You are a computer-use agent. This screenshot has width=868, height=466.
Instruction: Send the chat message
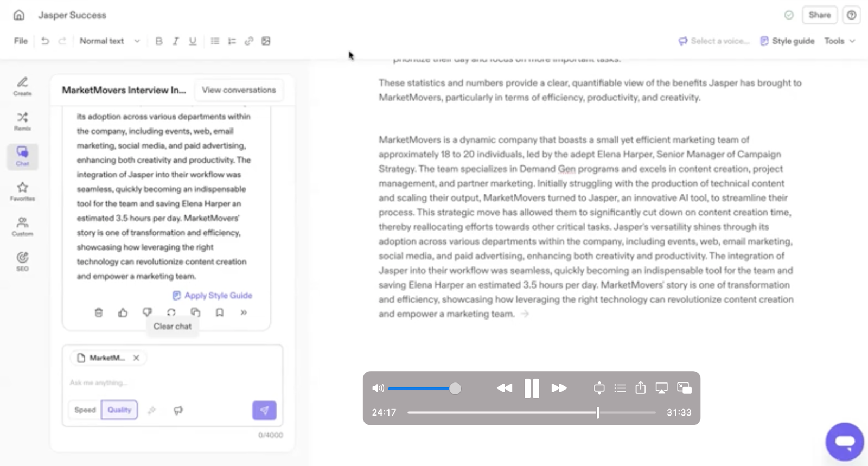coord(264,410)
